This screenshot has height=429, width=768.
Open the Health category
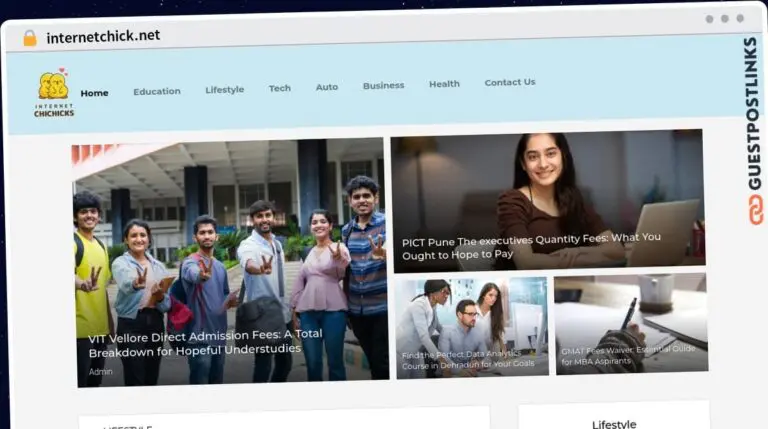(x=444, y=84)
